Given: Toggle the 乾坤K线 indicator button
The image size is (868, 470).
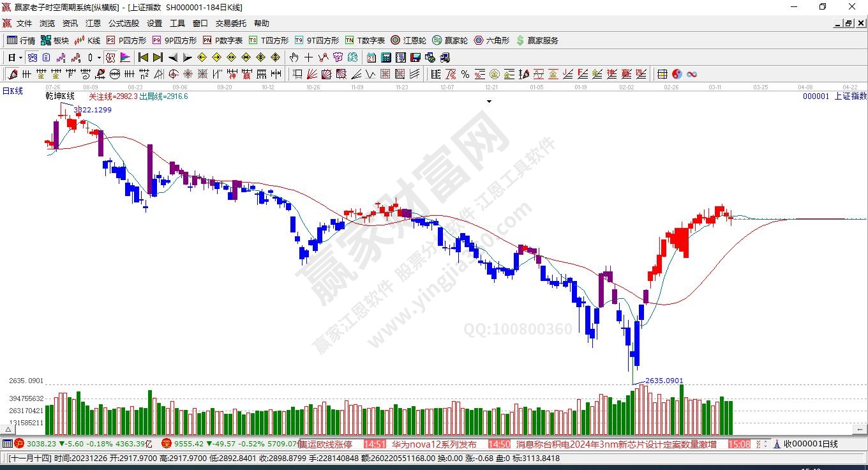Looking at the screenshot, I should pos(59,96).
